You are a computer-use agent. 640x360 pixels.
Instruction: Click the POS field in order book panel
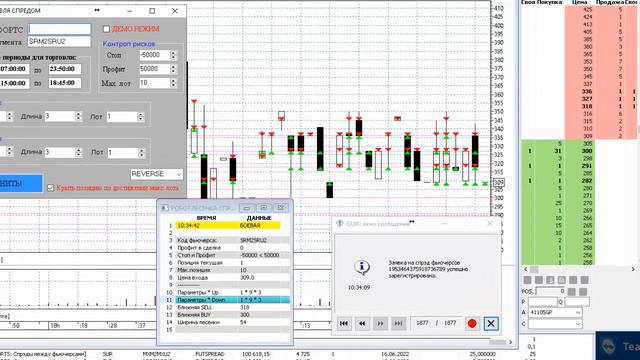click(550, 291)
